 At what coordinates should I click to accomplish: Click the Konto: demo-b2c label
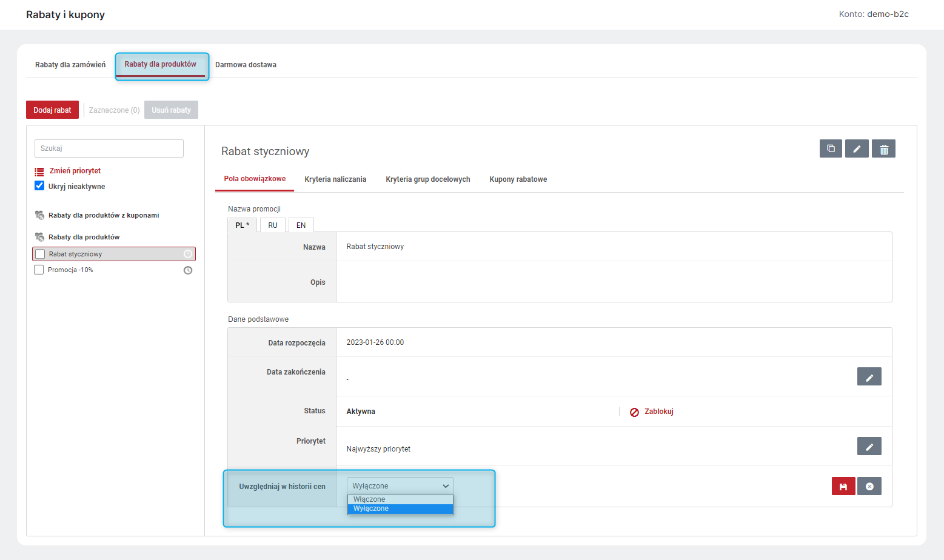click(874, 14)
